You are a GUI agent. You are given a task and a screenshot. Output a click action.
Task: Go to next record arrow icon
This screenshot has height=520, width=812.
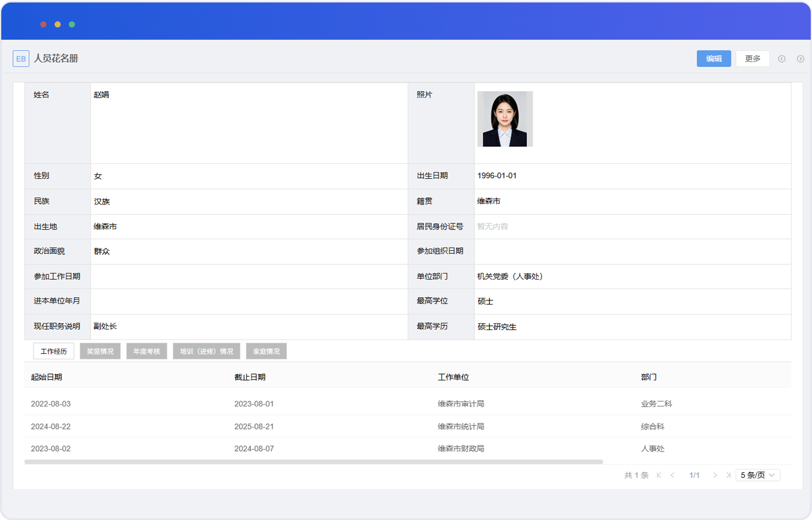800,59
